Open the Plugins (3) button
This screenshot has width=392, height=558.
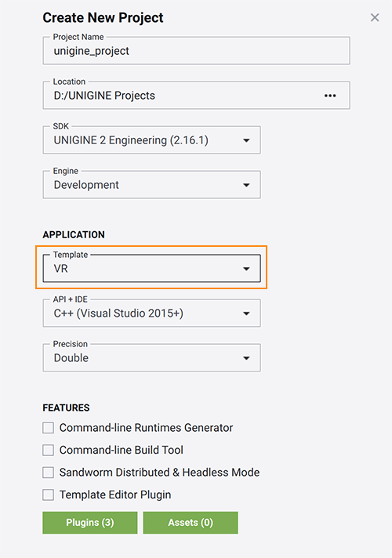89,523
